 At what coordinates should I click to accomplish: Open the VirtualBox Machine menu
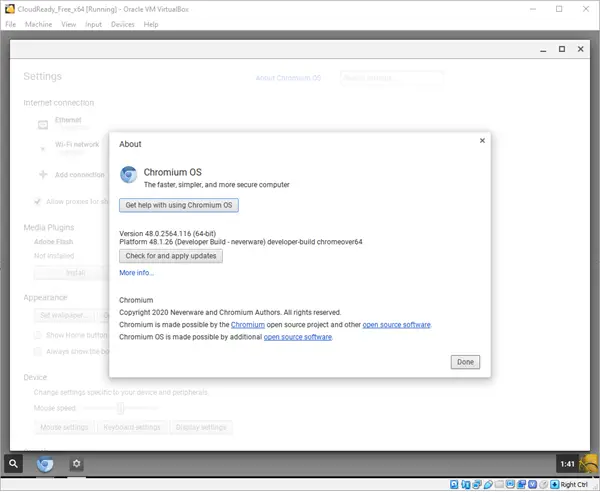(x=38, y=24)
